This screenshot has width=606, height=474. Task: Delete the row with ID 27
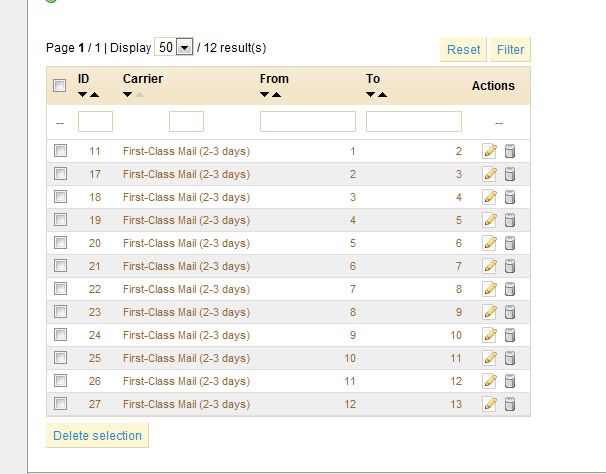[509, 404]
